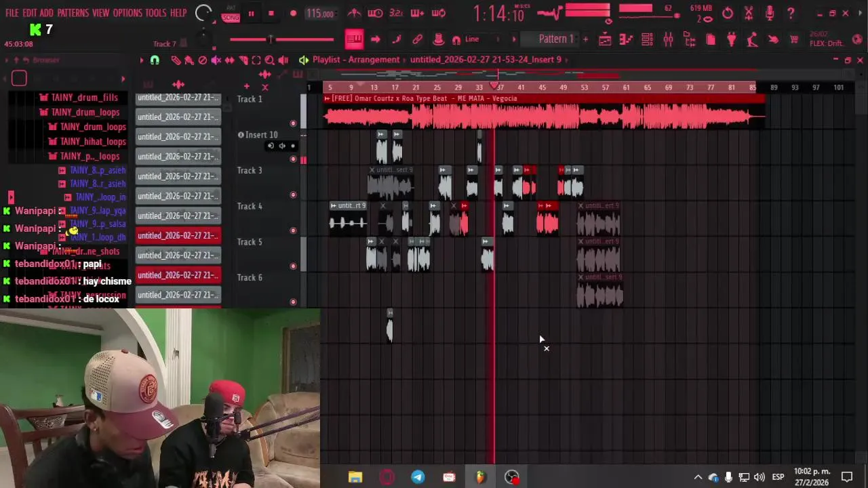Open the FILE menu

(x=12, y=13)
